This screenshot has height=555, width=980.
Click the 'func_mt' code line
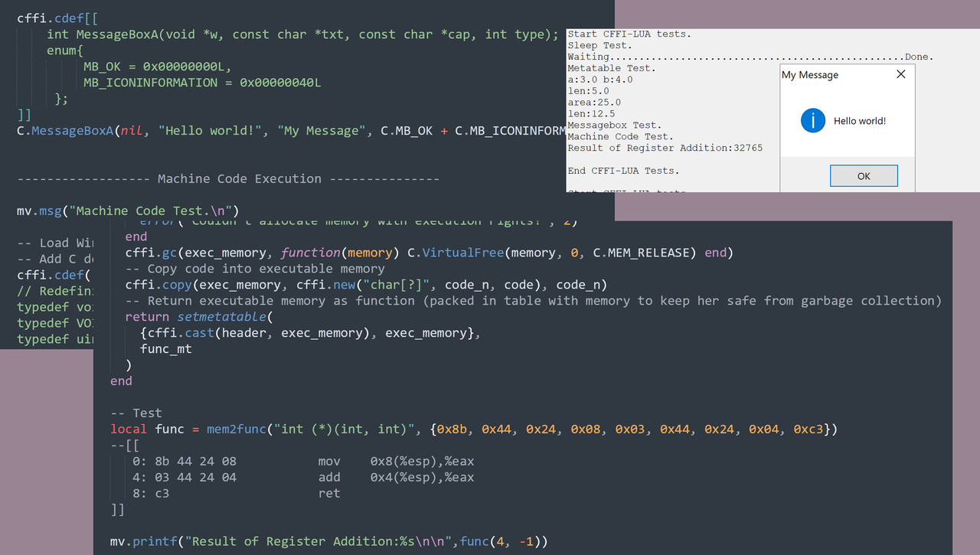click(166, 349)
